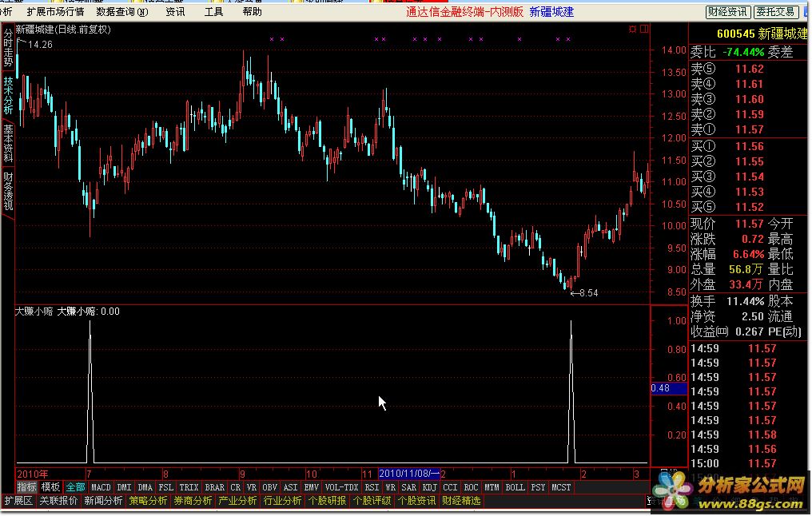Switch to the 分时走势 side tab

8,48
